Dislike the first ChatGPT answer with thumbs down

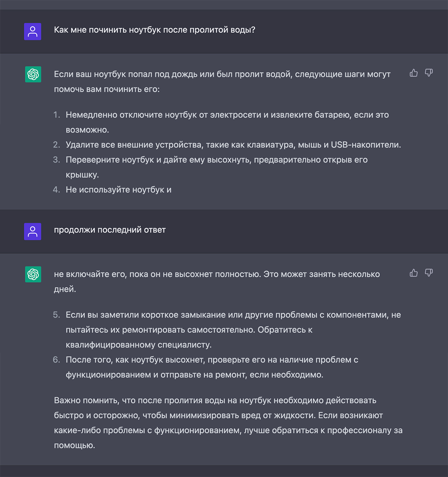429,73
